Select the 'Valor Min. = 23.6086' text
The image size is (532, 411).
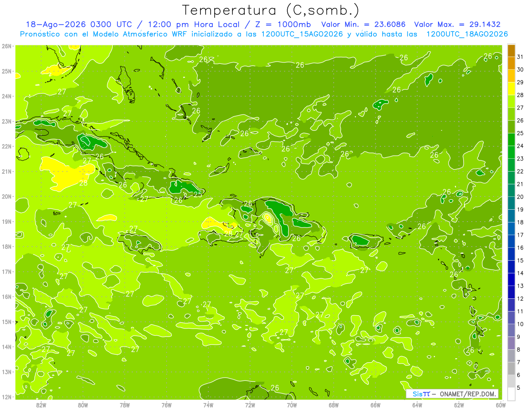tap(364, 24)
